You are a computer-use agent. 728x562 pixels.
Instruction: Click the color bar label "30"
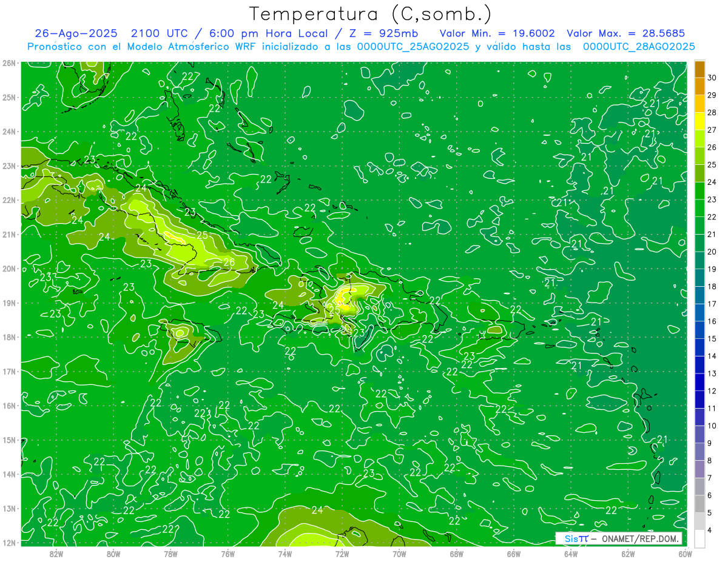[x=712, y=78]
